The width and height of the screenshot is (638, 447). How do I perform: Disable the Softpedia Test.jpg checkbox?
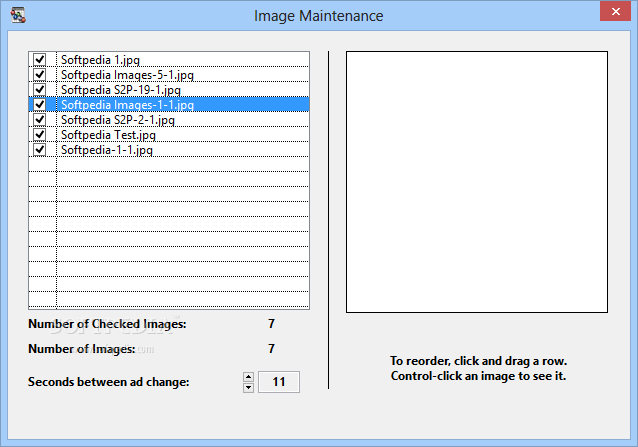(x=40, y=135)
